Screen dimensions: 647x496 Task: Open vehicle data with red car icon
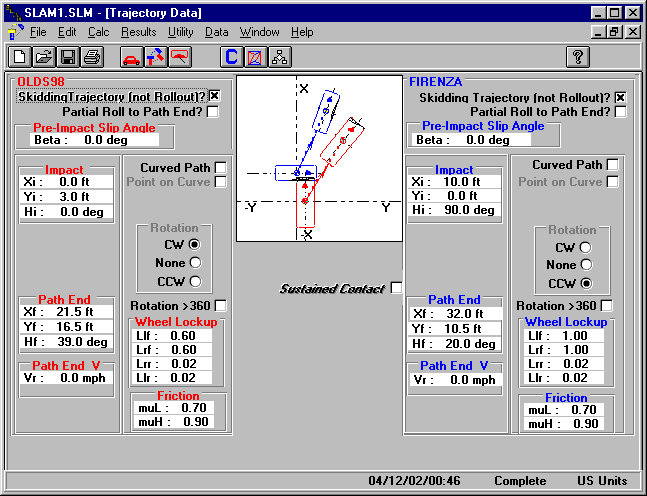coord(132,57)
